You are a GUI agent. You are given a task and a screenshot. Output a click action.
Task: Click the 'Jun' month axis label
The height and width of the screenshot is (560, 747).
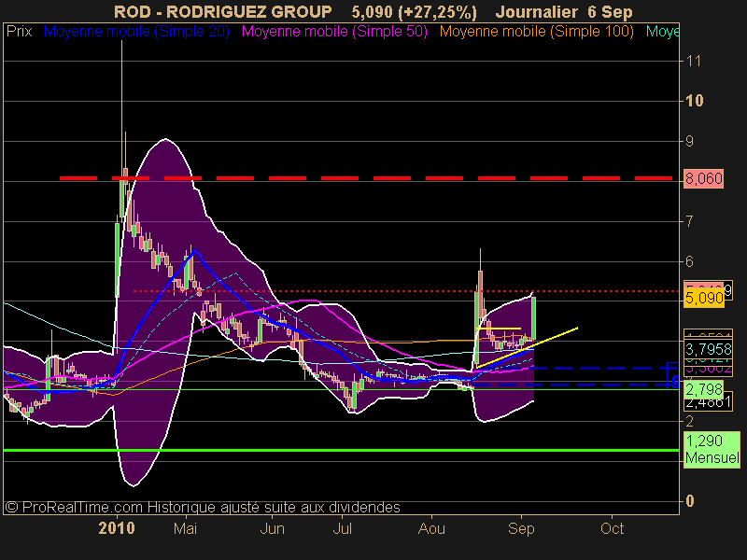tap(272, 528)
